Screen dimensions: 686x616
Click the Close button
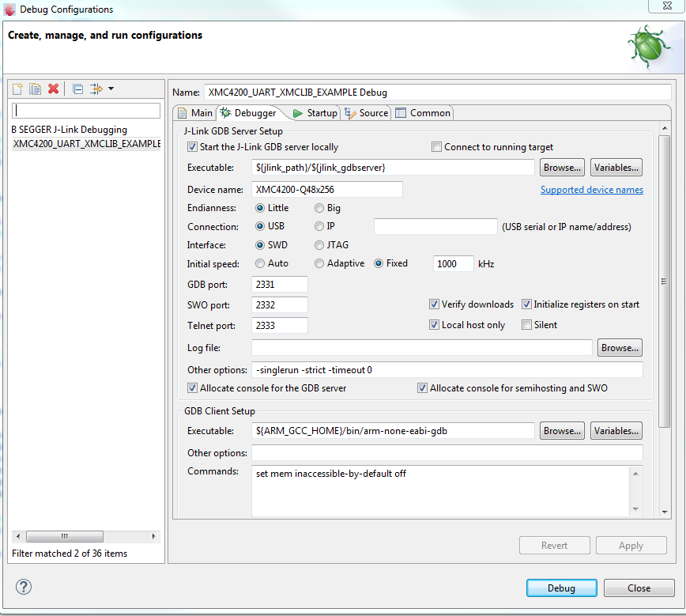point(639,588)
